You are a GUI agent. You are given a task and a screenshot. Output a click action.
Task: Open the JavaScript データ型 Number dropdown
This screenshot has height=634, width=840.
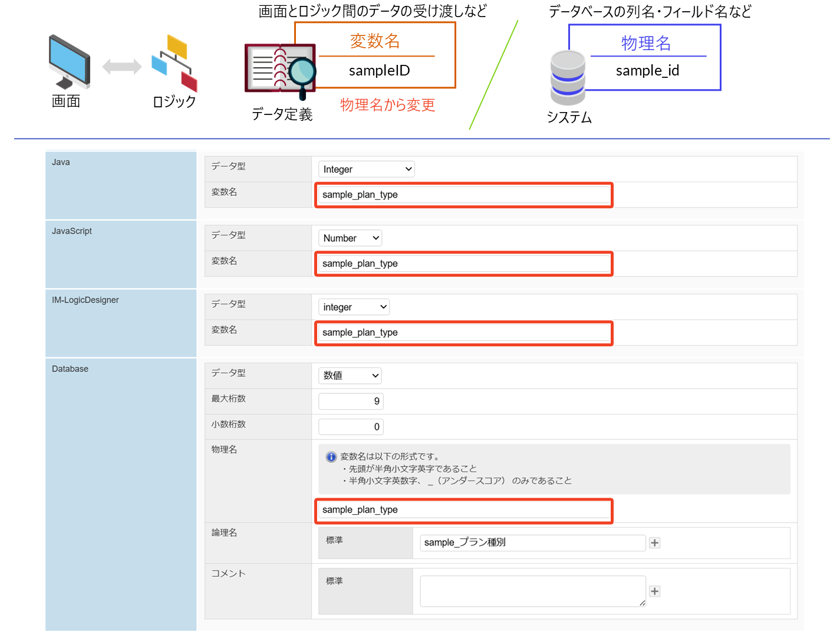click(x=350, y=238)
